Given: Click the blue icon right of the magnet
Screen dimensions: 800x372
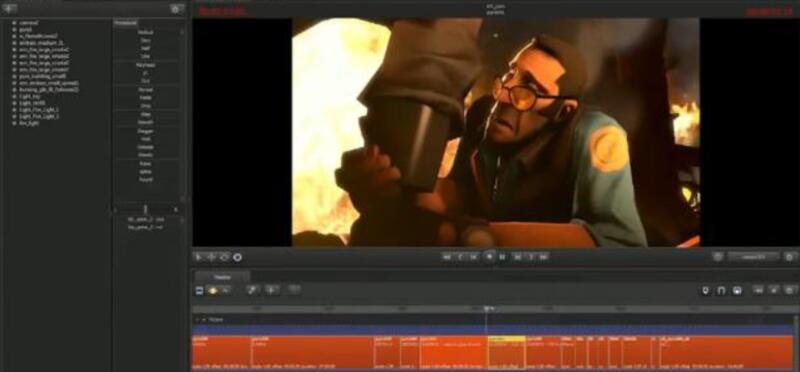Looking at the screenshot, I should [737, 290].
